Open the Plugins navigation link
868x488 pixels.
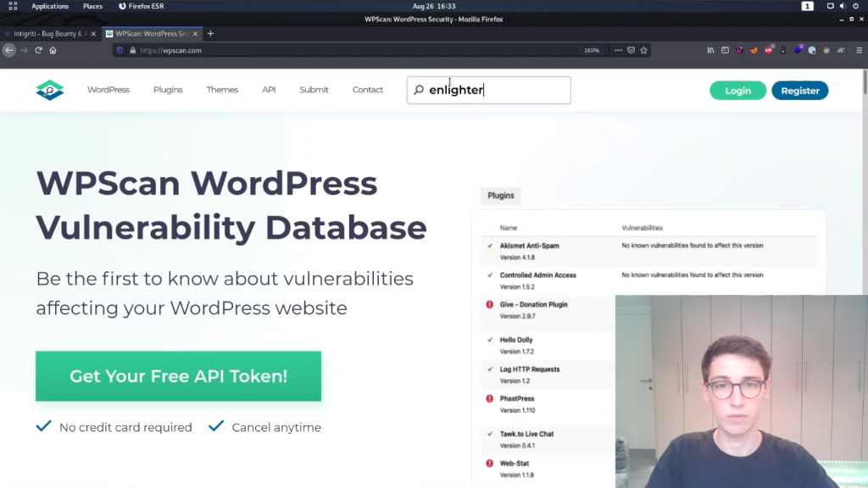[x=168, y=90]
